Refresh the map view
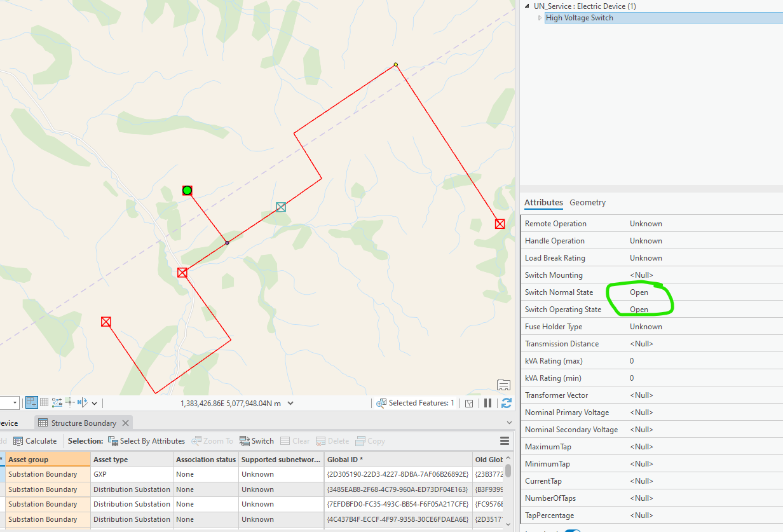Screen dimensions: 783x532 click(x=507, y=403)
